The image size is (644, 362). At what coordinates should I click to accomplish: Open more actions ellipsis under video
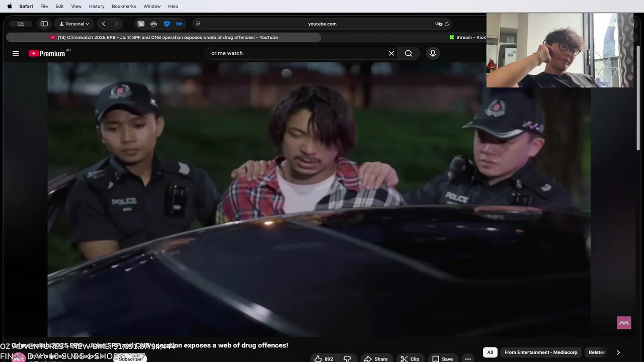click(x=468, y=359)
